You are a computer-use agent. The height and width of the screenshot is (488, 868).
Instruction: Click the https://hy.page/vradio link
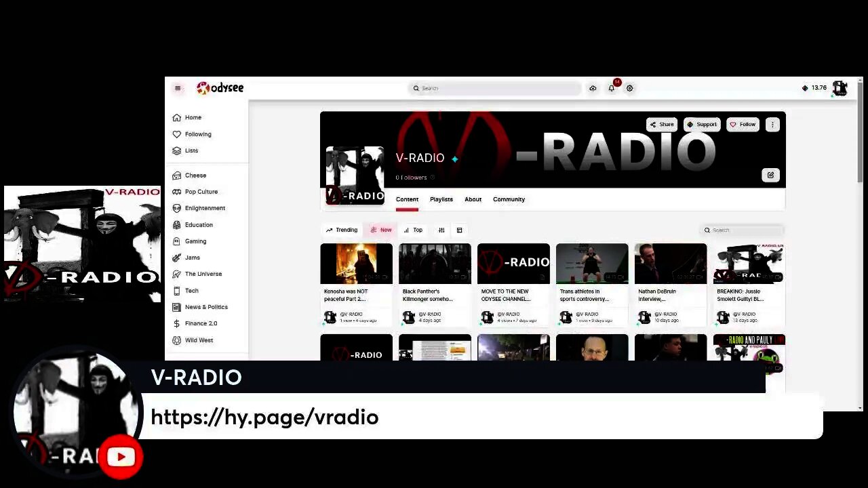[x=264, y=417]
